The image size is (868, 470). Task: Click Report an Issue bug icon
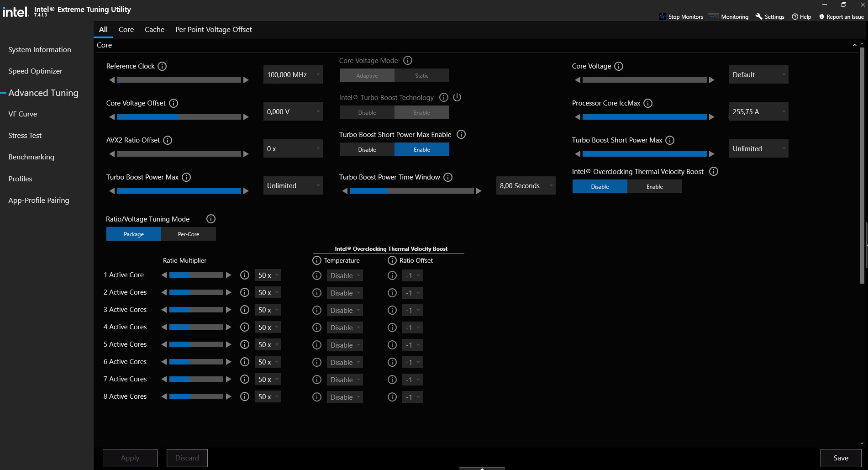(x=822, y=16)
